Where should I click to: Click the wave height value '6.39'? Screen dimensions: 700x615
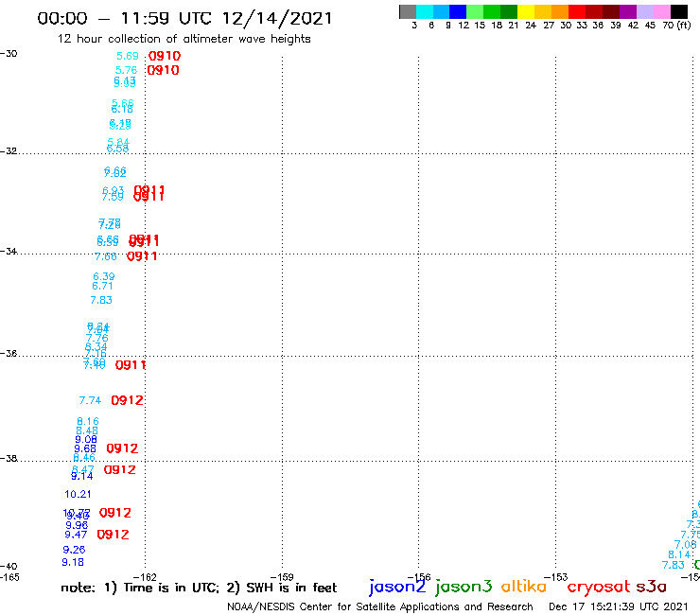(103, 276)
